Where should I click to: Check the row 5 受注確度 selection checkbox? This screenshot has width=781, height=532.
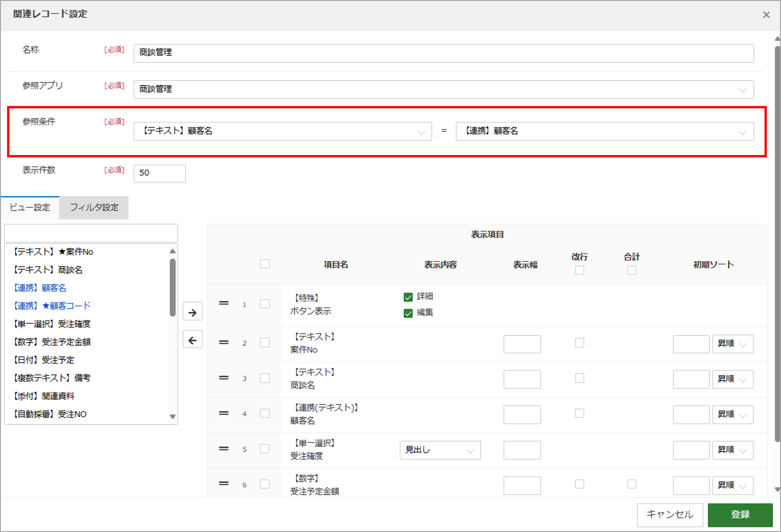pyautogui.click(x=265, y=449)
